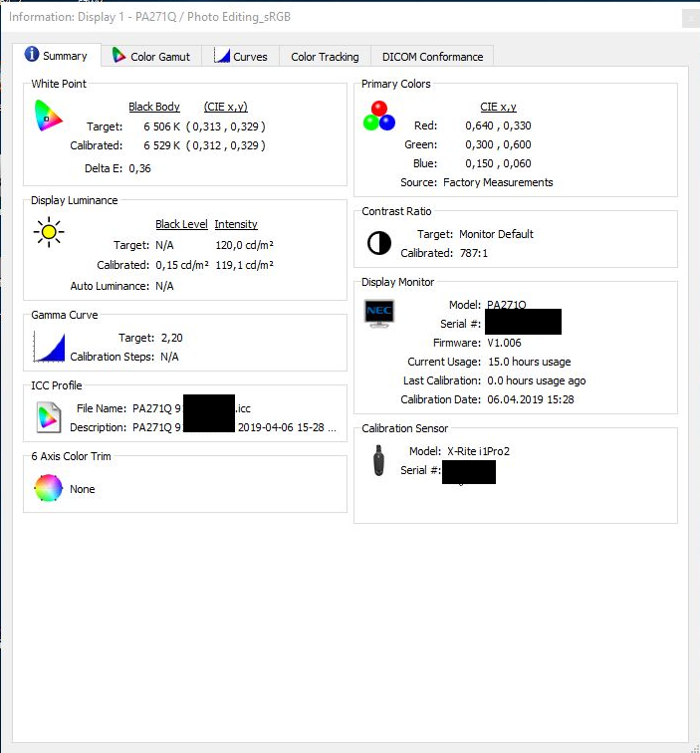Click the Blue value 0,150 , 0,060
Screen dimensions: 700x753
click(x=498, y=163)
